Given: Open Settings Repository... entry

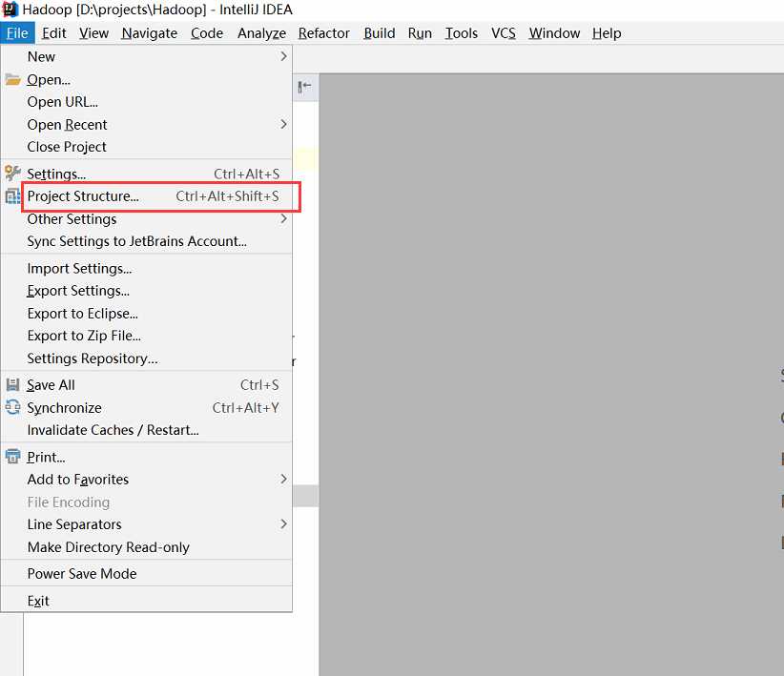Looking at the screenshot, I should click(x=147, y=358).
